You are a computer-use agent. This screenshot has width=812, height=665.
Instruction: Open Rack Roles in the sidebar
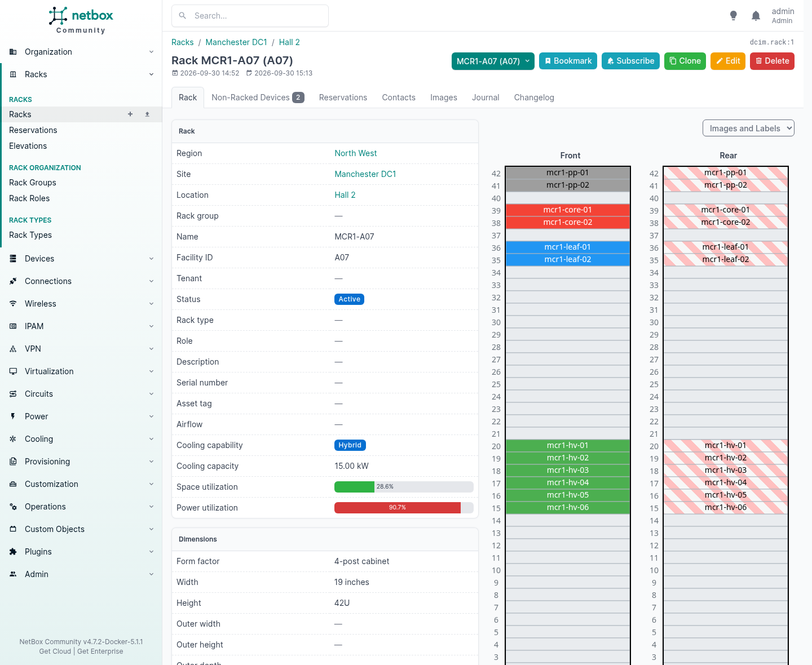pyautogui.click(x=29, y=198)
